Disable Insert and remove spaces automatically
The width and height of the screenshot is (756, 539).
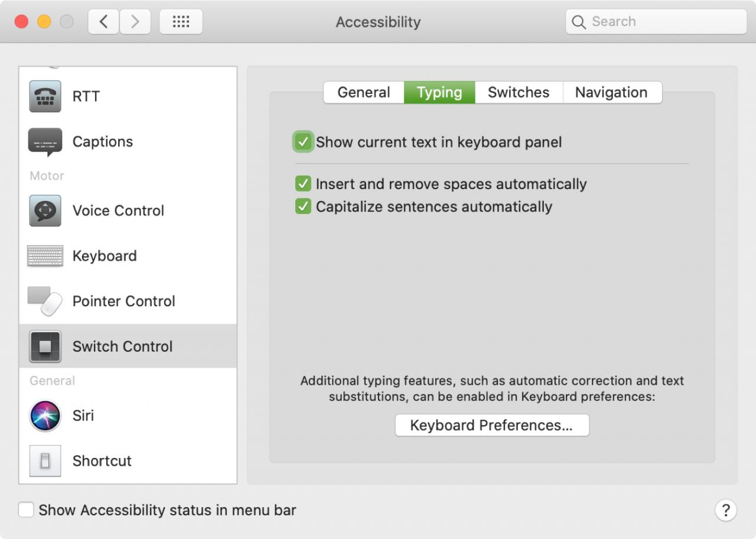[x=303, y=184]
